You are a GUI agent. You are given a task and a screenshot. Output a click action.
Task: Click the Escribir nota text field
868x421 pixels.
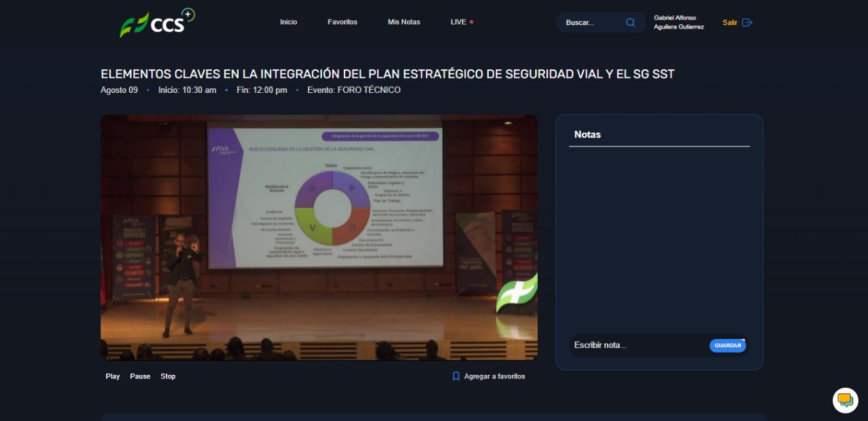click(637, 345)
